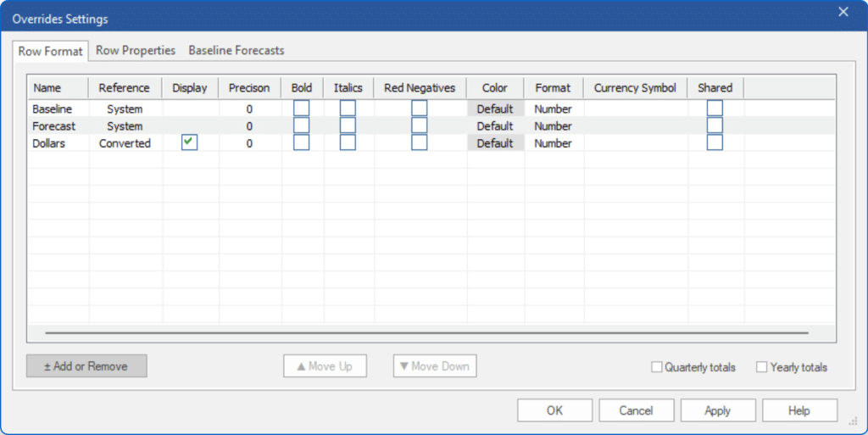Select the Row Format tab

click(51, 52)
